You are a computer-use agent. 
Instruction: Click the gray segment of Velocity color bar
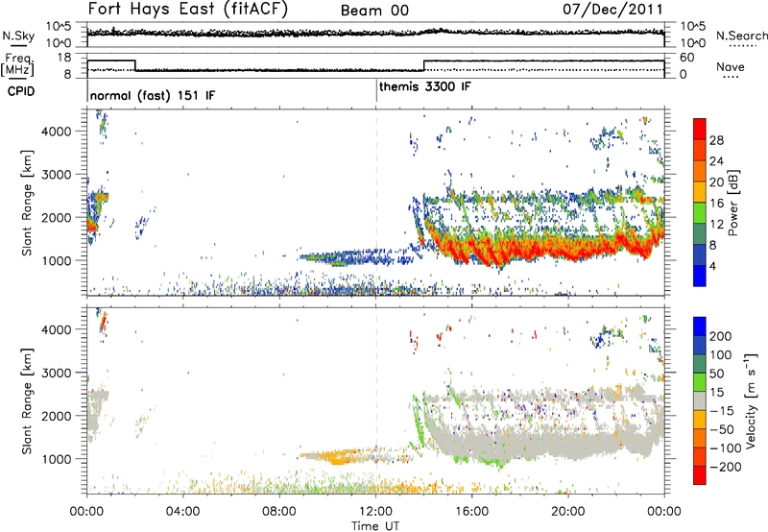click(700, 400)
